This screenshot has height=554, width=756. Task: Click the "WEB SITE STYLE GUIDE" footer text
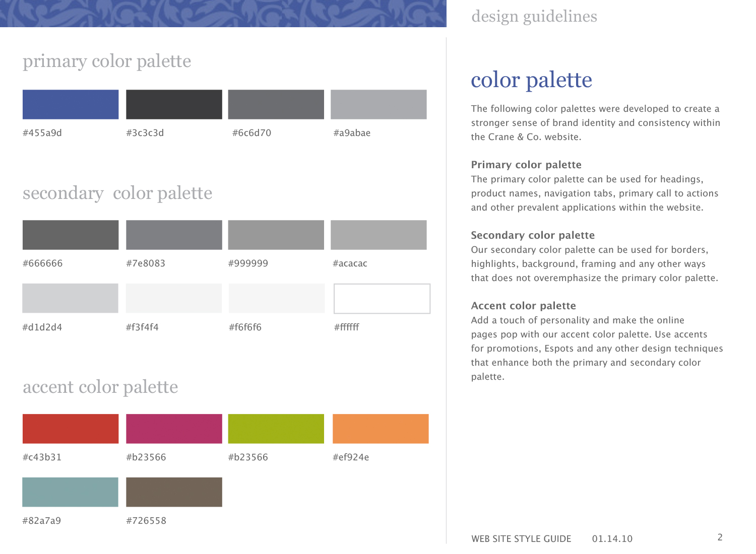tap(521, 538)
